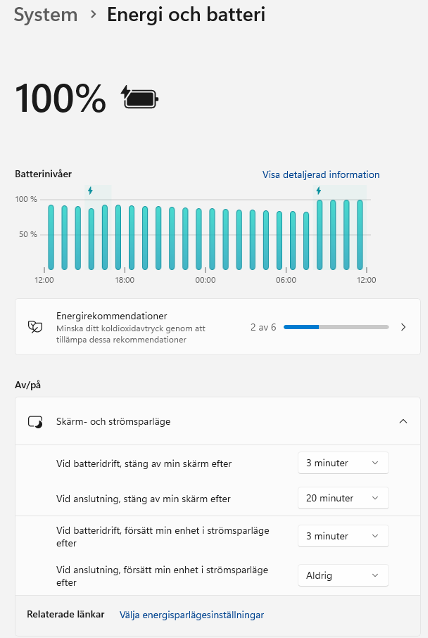428x638 pixels.
Task: Go back to System in the breadcrumb
Action: [46, 15]
